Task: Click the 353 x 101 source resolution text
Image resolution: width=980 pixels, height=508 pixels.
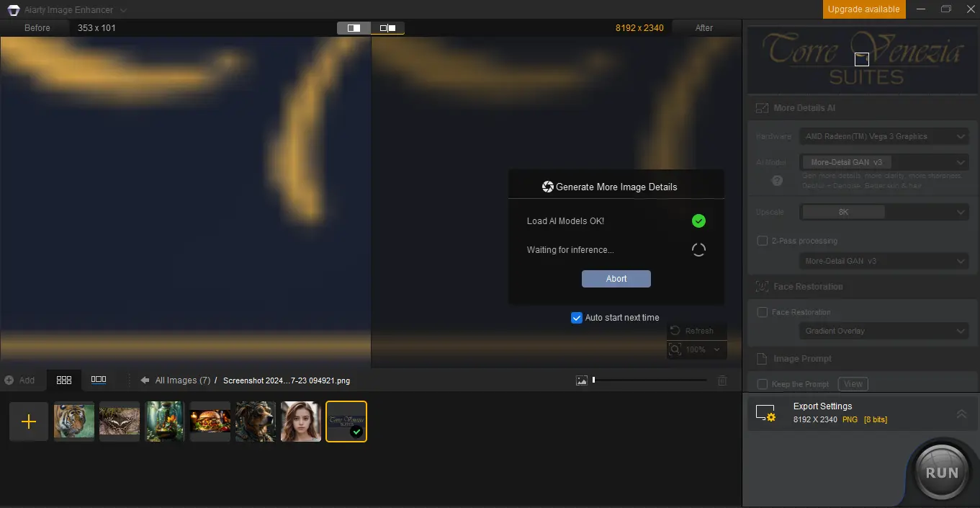Action: pyautogui.click(x=96, y=28)
